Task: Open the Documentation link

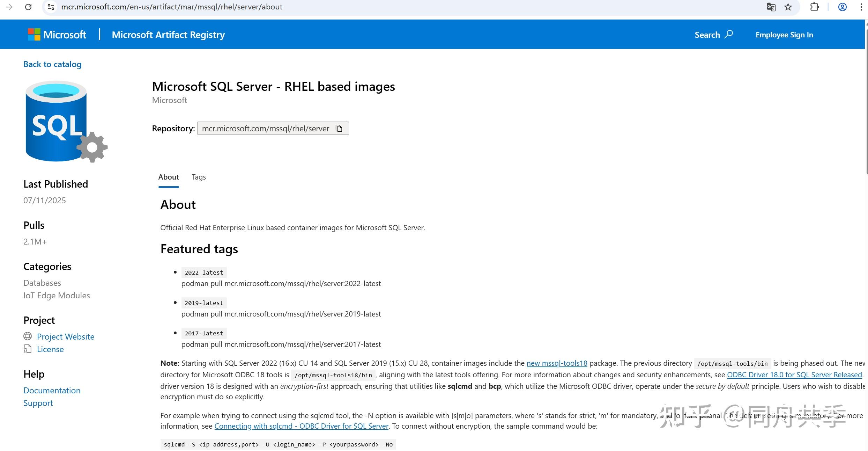Action: click(52, 390)
